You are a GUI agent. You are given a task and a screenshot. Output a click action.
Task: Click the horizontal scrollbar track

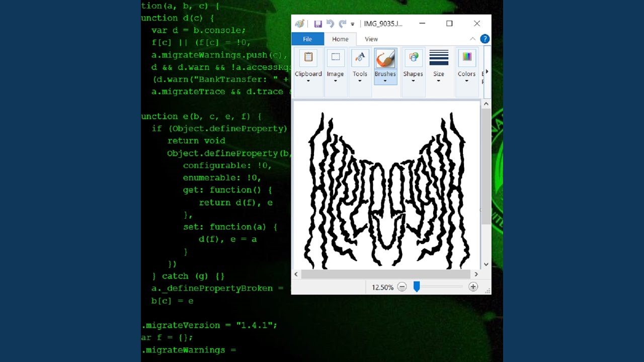tap(386, 274)
